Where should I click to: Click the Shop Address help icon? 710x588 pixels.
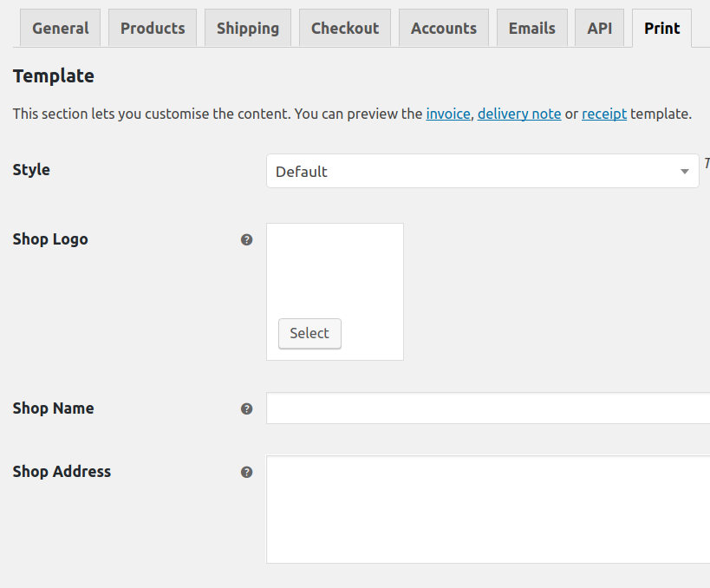247,472
